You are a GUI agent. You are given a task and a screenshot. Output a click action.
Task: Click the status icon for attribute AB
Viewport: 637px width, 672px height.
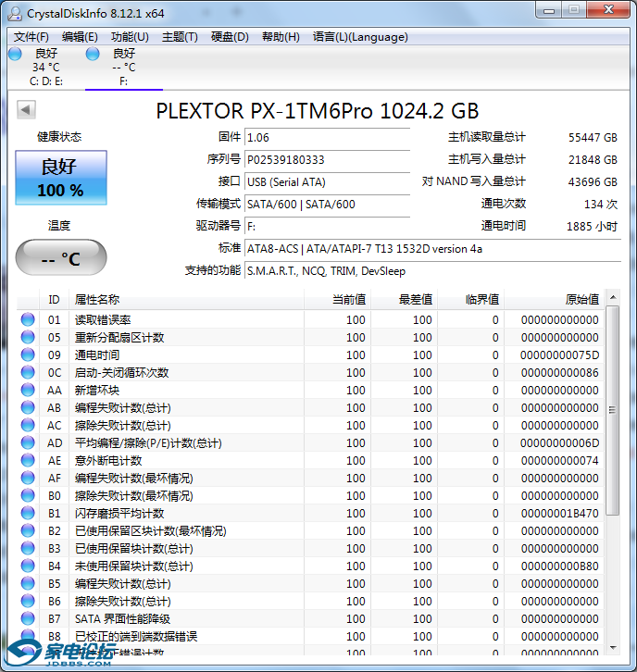(28, 407)
